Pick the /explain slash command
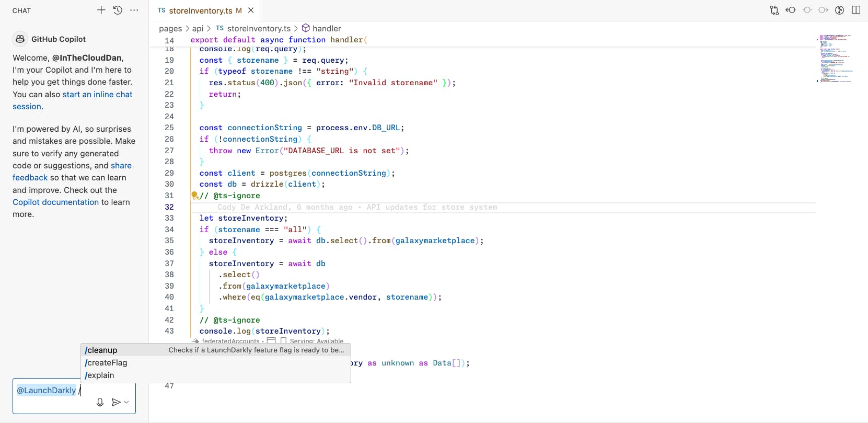868x423 pixels. (x=99, y=375)
